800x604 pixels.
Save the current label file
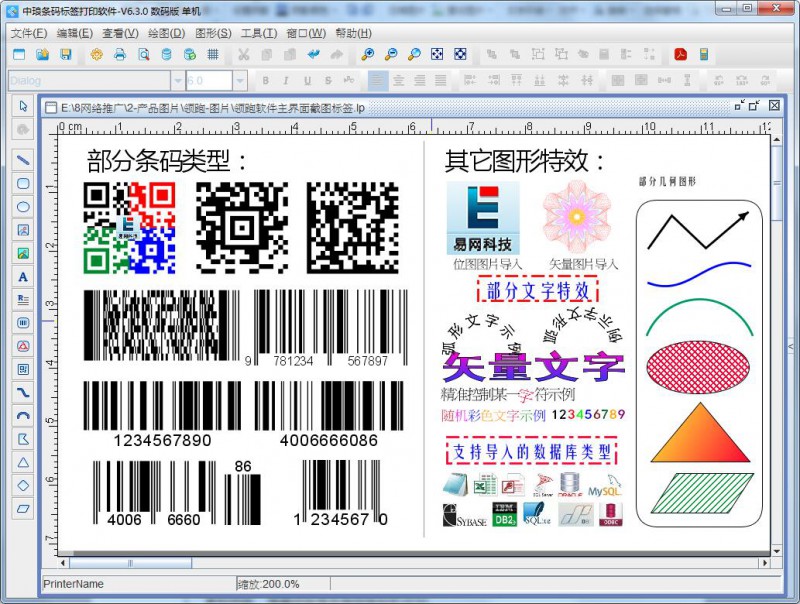[66, 54]
